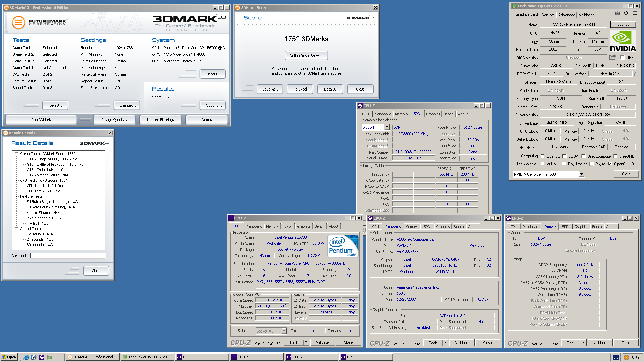
Task: Toggle the PhysX checkbox
Action: (591, 164)
